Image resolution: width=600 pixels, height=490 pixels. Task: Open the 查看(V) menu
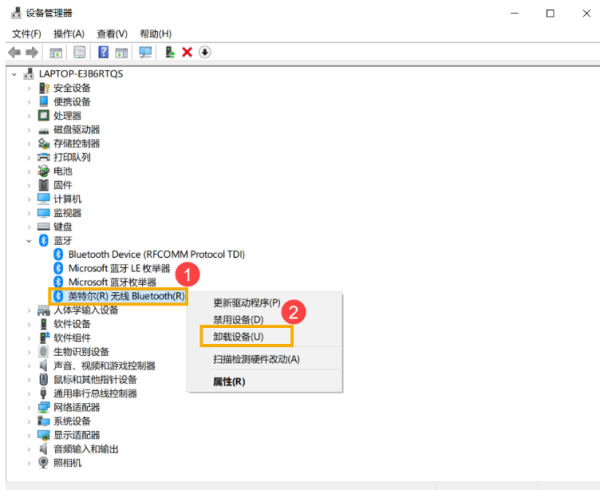[x=112, y=33]
